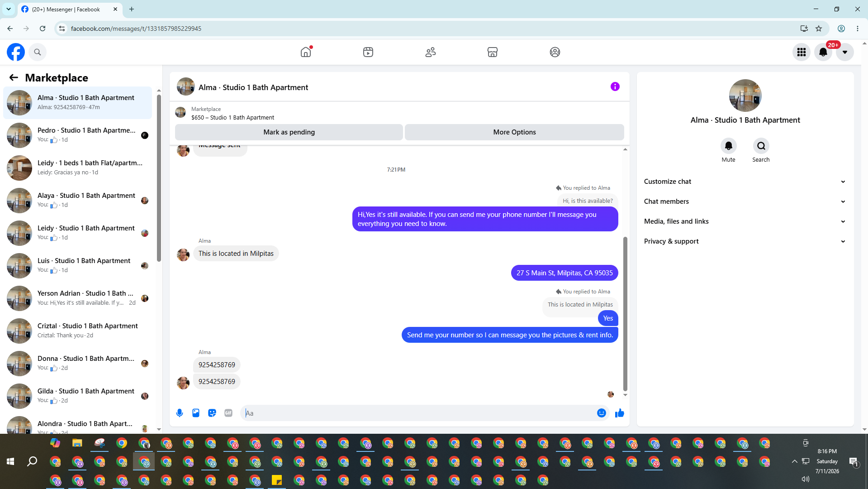Open the Facebook home logo
Image resolution: width=868 pixels, height=489 pixels.
[x=16, y=52]
